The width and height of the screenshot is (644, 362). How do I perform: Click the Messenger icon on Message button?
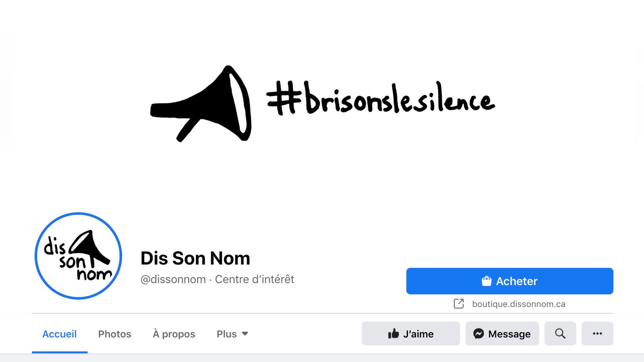(478, 333)
